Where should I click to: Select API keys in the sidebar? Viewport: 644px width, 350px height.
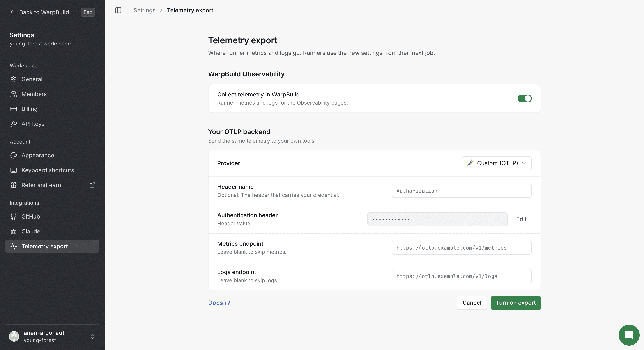coord(52,124)
